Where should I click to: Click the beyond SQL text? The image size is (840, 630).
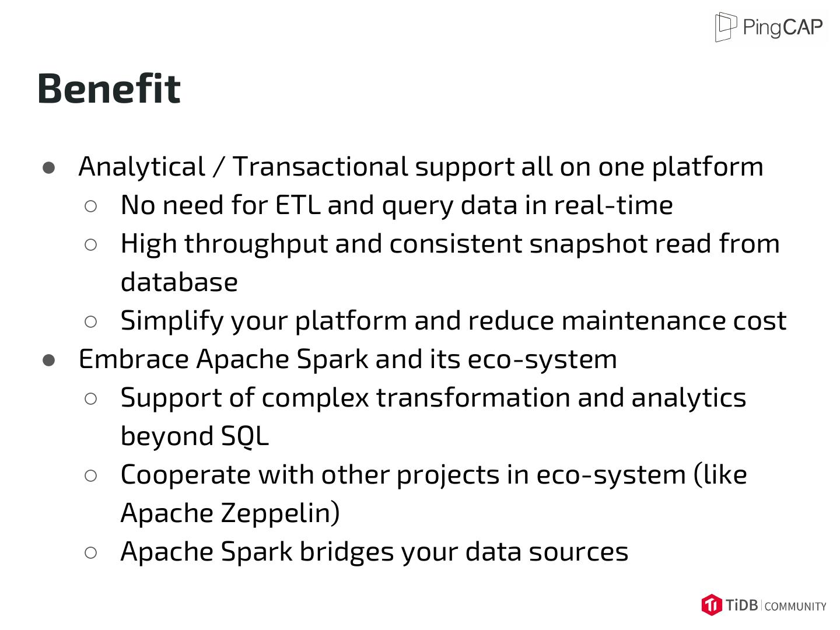coord(195,436)
